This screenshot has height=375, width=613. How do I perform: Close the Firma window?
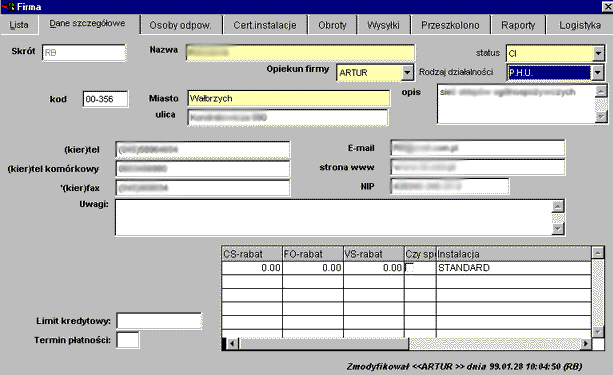click(x=608, y=7)
